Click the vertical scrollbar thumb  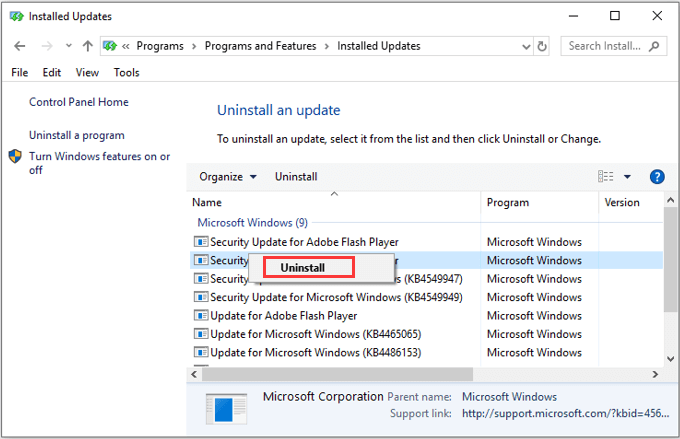pos(670,259)
